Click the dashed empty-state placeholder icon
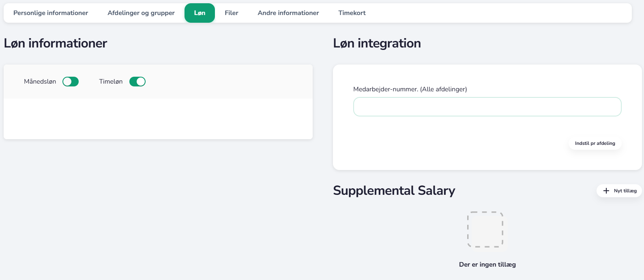 point(485,230)
